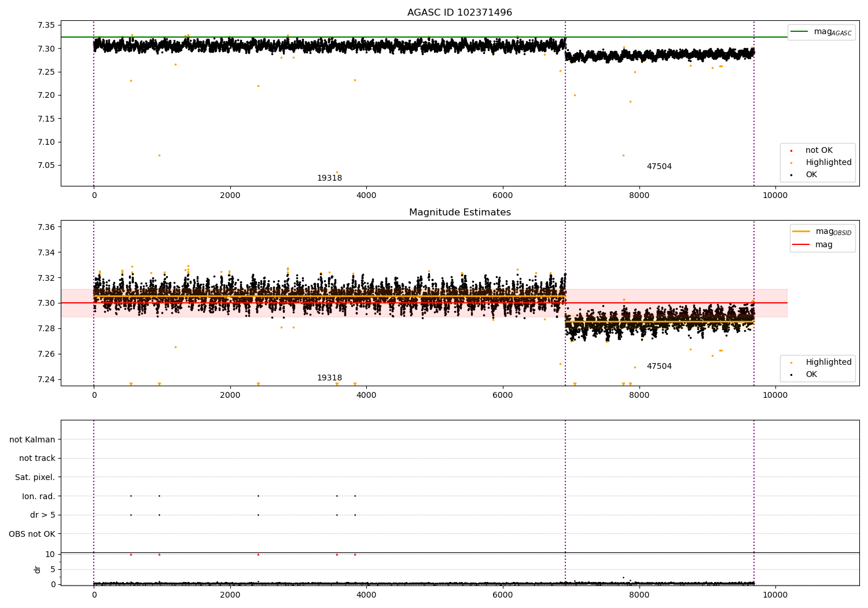Click the red 'mag' legend entry in middle plot
Viewport: 868px width, 608px height.
(x=812, y=244)
